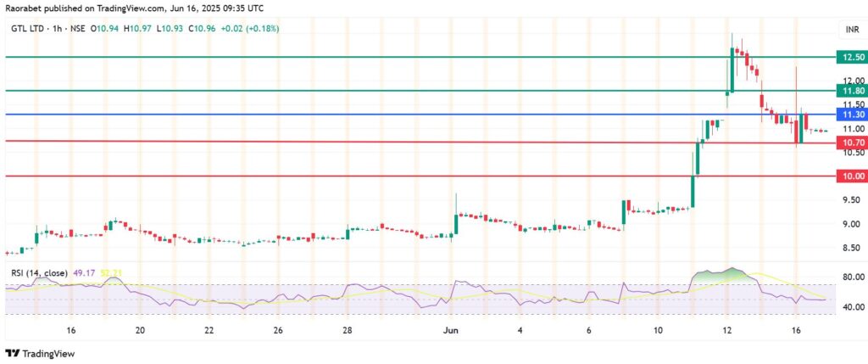Click the INR currency label
868x364 pixels.
pyautogui.click(x=849, y=29)
